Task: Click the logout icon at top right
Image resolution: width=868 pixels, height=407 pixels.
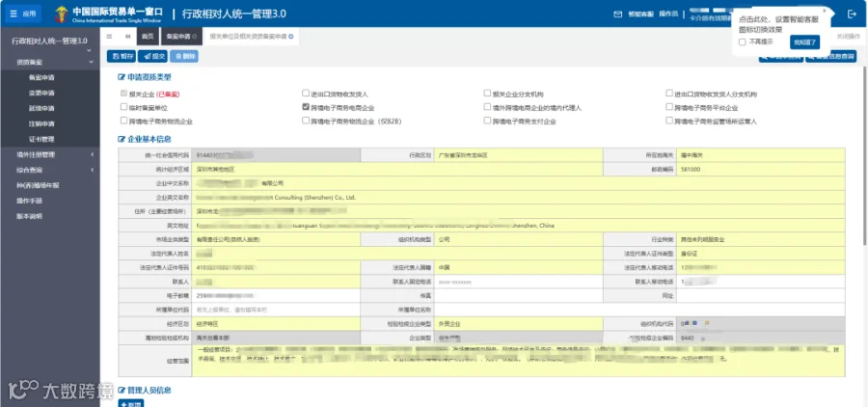Action: tap(852, 14)
